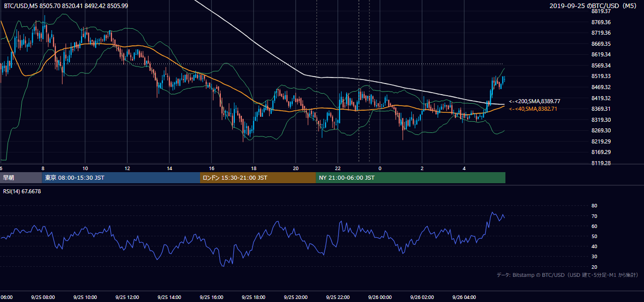Click hour tick 22 under the price chart
This screenshot has height=302, width=644.
(x=338, y=168)
